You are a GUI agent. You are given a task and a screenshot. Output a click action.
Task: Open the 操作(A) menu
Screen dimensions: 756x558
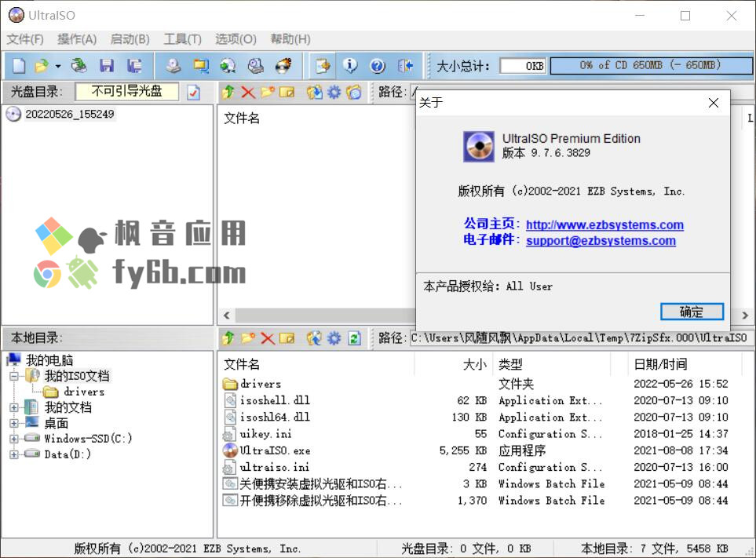click(x=77, y=39)
